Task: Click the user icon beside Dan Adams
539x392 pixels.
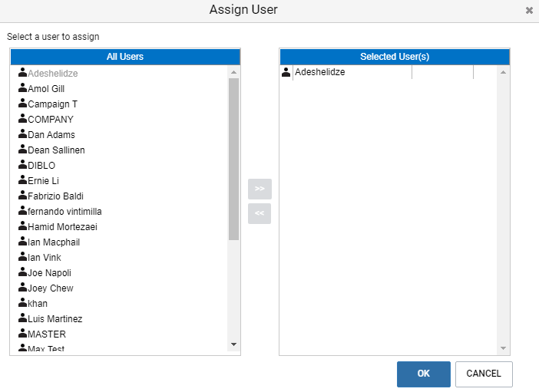Action: pyautogui.click(x=23, y=133)
